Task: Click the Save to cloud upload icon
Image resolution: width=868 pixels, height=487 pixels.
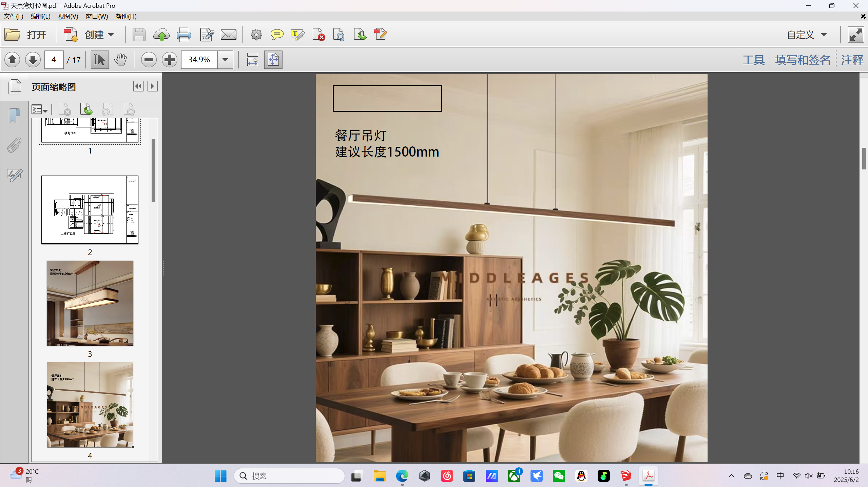Action: click(161, 35)
